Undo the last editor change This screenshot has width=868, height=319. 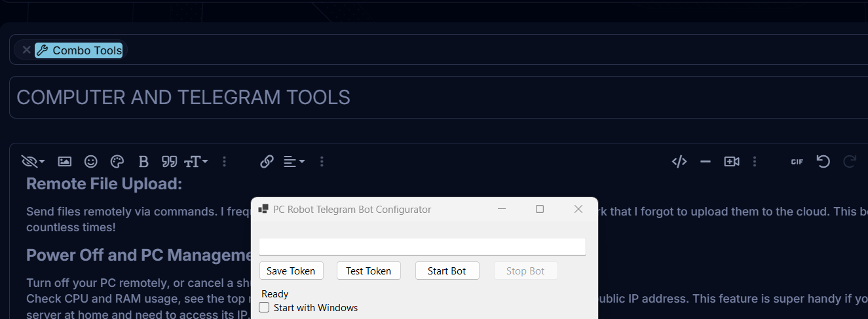tap(823, 161)
